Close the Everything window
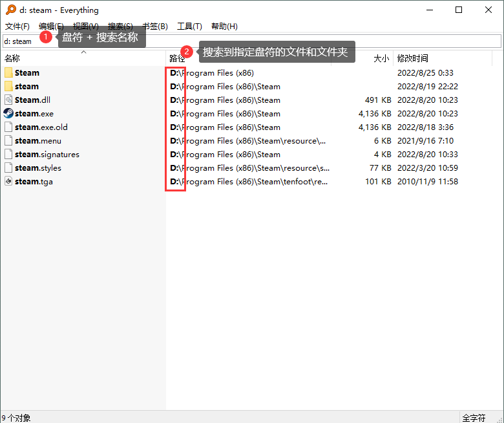Image resolution: width=504 pixels, height=423 pixels. click(x=488, y=10)
